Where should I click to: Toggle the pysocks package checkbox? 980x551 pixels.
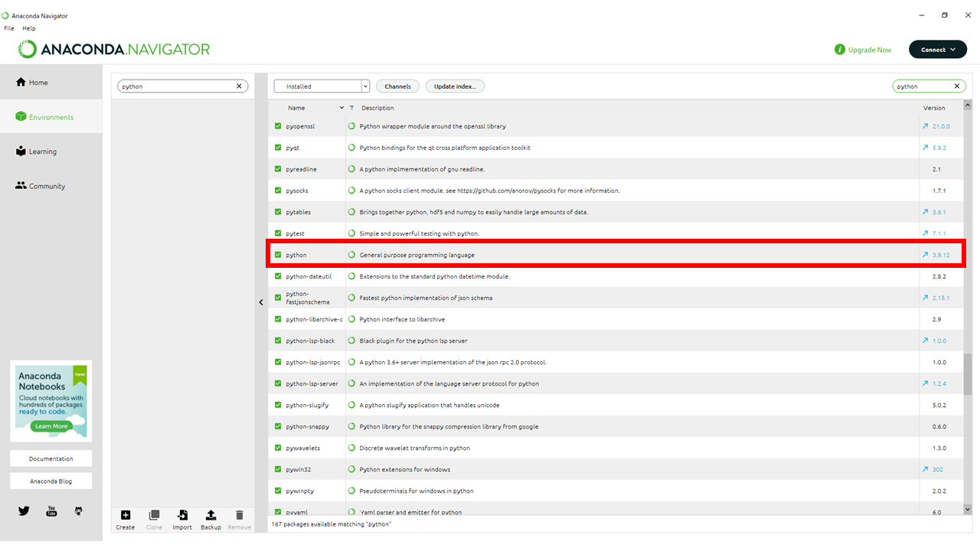[278, 191]
